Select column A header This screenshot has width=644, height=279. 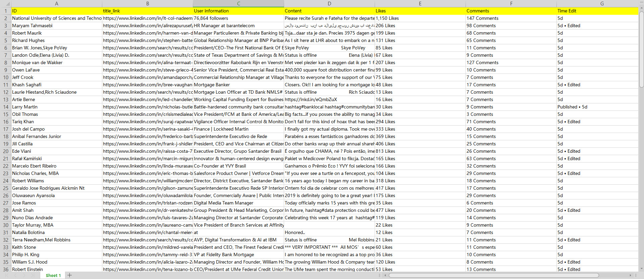(57, 3)
